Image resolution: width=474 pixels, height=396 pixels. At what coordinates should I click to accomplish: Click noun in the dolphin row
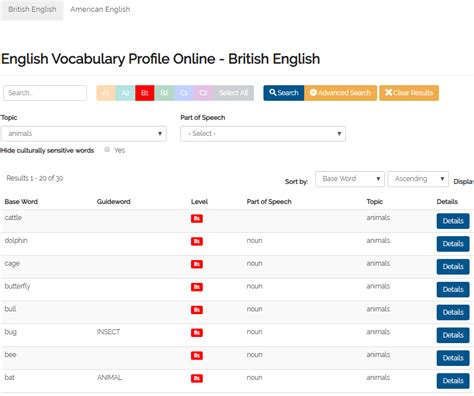coord(254,241)
